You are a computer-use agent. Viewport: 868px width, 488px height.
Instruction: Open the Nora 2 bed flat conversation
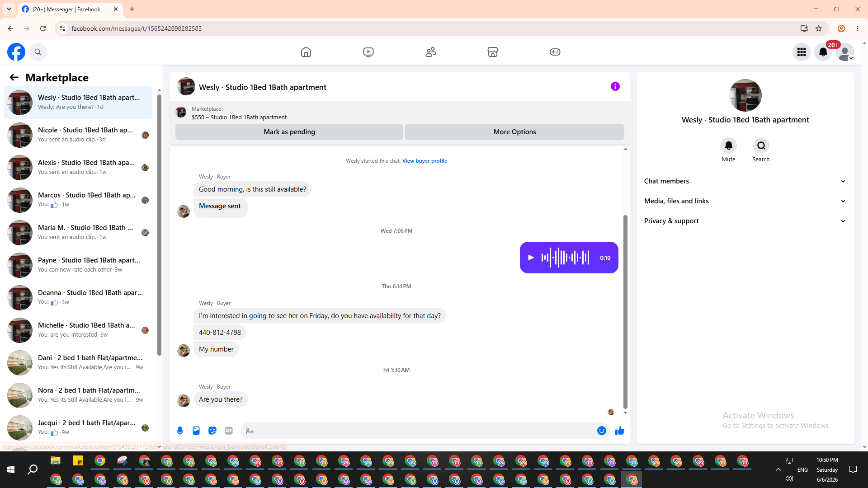pyautogui.click(x=78, y=395)
